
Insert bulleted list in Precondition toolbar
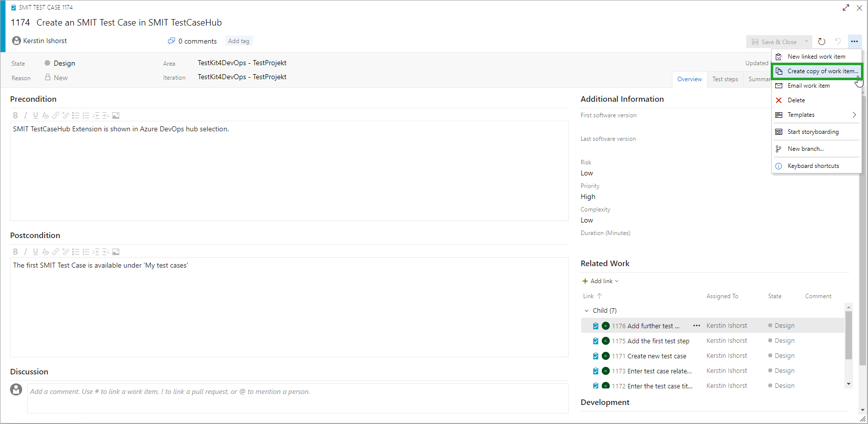76,116
